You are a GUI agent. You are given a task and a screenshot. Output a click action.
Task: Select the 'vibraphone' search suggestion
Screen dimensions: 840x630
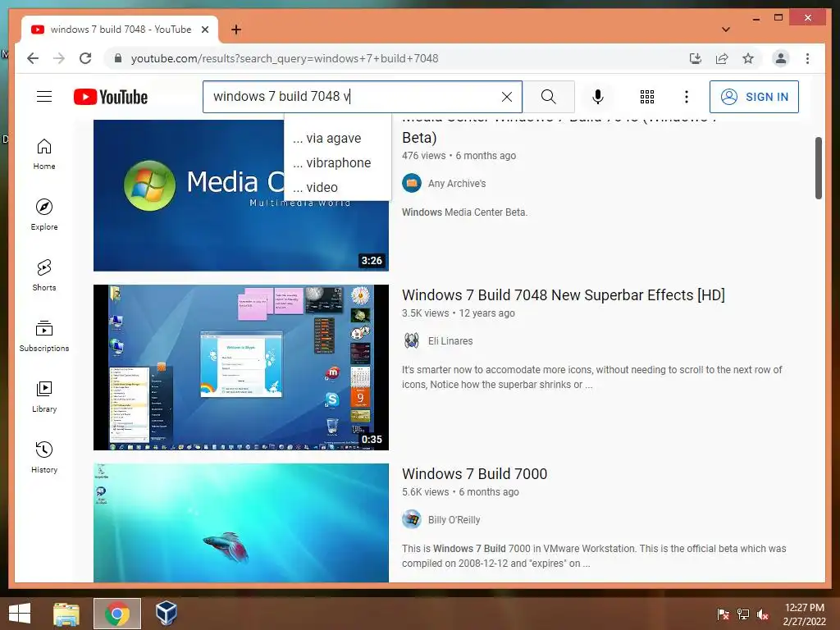point(337,163)
